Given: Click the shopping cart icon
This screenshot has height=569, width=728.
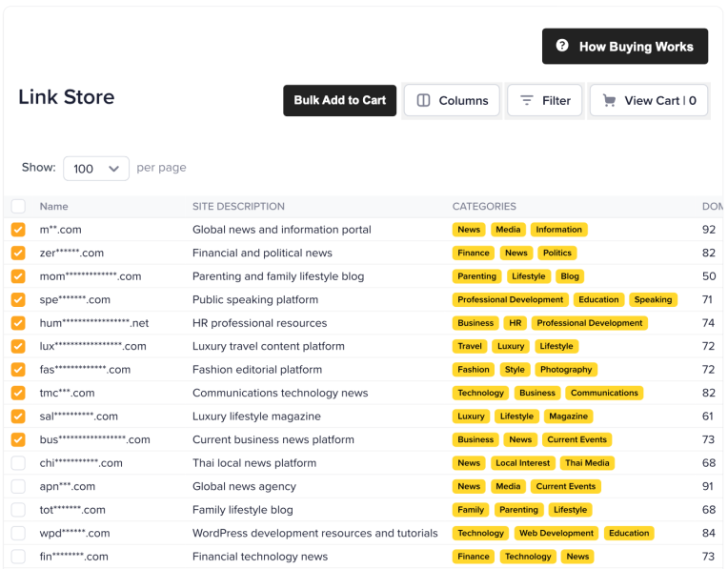Looking at the screenshot, I should (609, 101).
